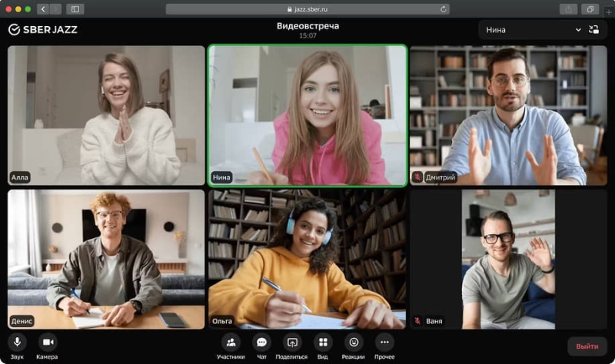This screenshot has width=615, height=364.
Task: Click the Поделиться screen share icon
Action: (x=291, y=342)
